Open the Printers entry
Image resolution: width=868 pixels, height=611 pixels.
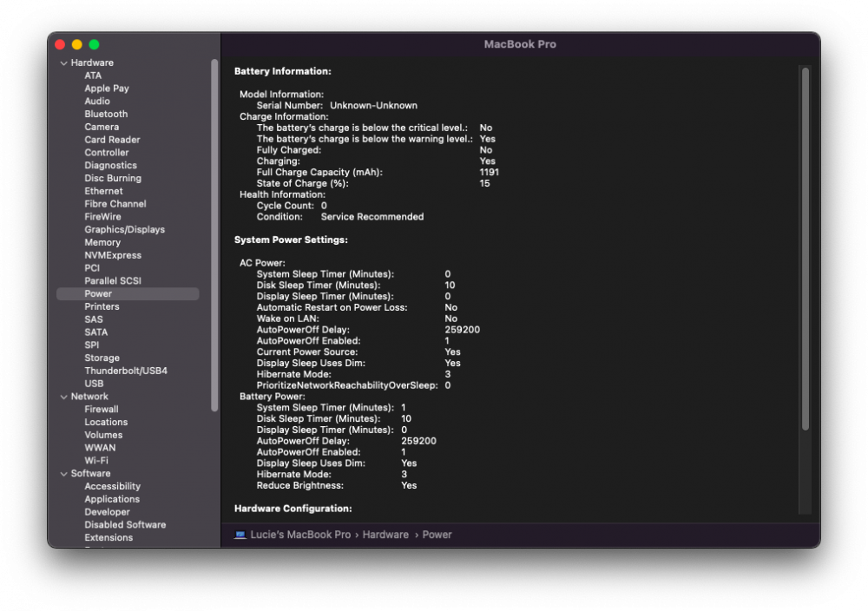(102, 306)
